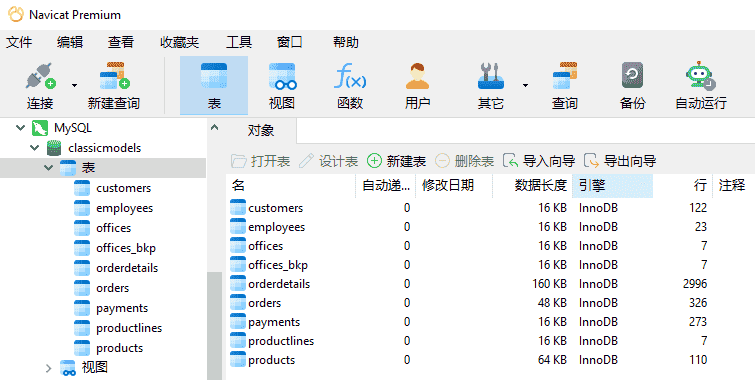This screenshot has height=380, width=755.
Task: Open the Tools (工具) menu
Action: (x=239, y=42)
